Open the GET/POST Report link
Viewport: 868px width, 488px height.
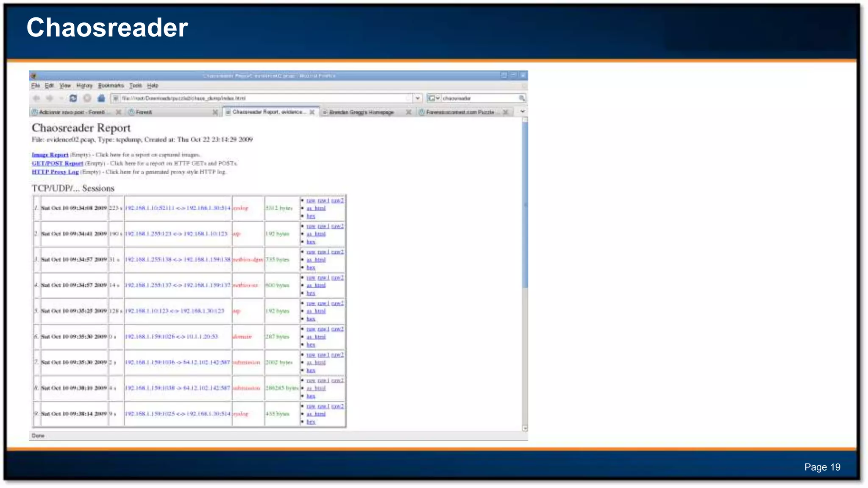pyautogui.click(x=58, y=164)
